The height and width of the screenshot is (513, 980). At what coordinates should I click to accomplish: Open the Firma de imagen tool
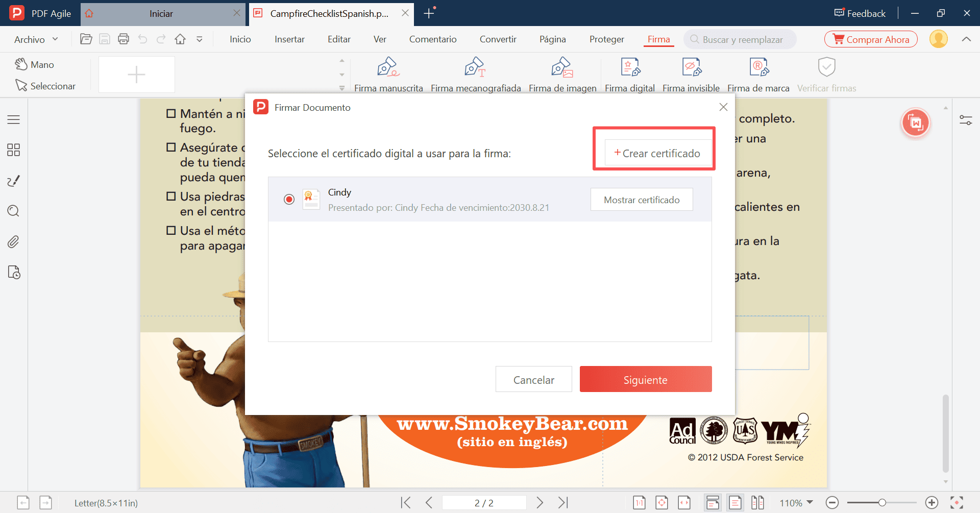click(562, 73)
